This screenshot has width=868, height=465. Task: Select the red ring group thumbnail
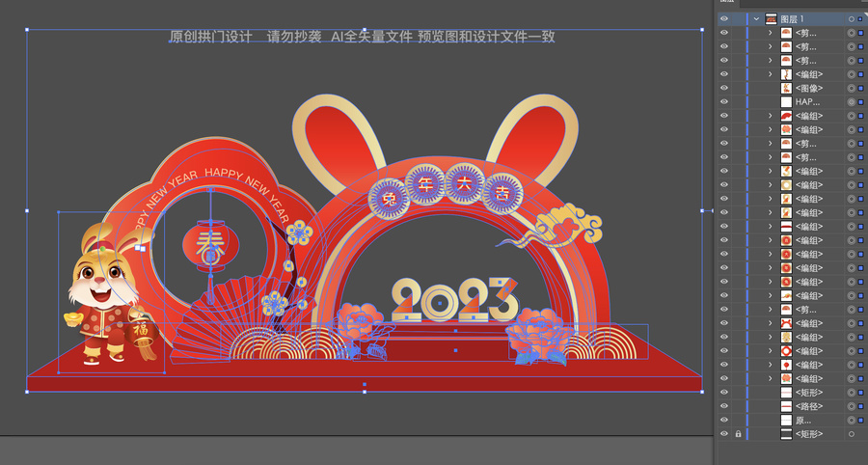click(786, 351)
